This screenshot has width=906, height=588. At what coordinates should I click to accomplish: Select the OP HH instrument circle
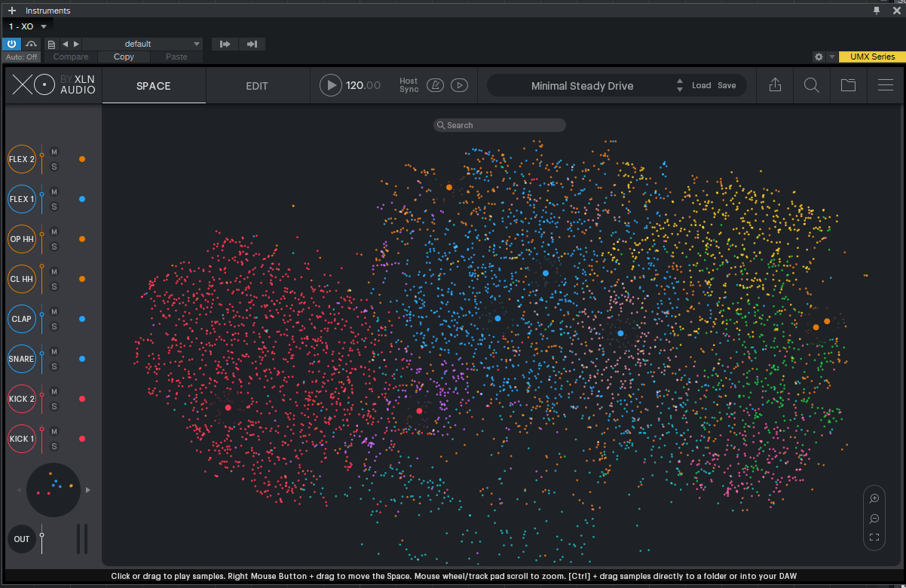(22, 239)
